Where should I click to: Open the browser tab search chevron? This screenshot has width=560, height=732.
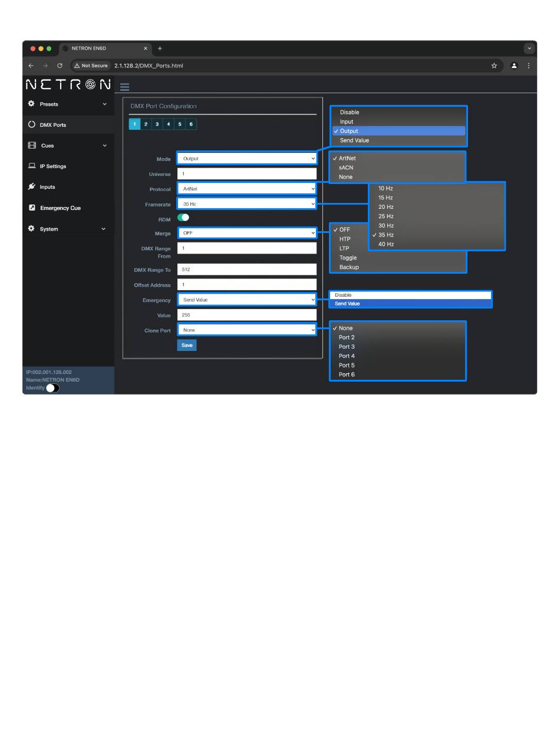(x=529, y=48)
